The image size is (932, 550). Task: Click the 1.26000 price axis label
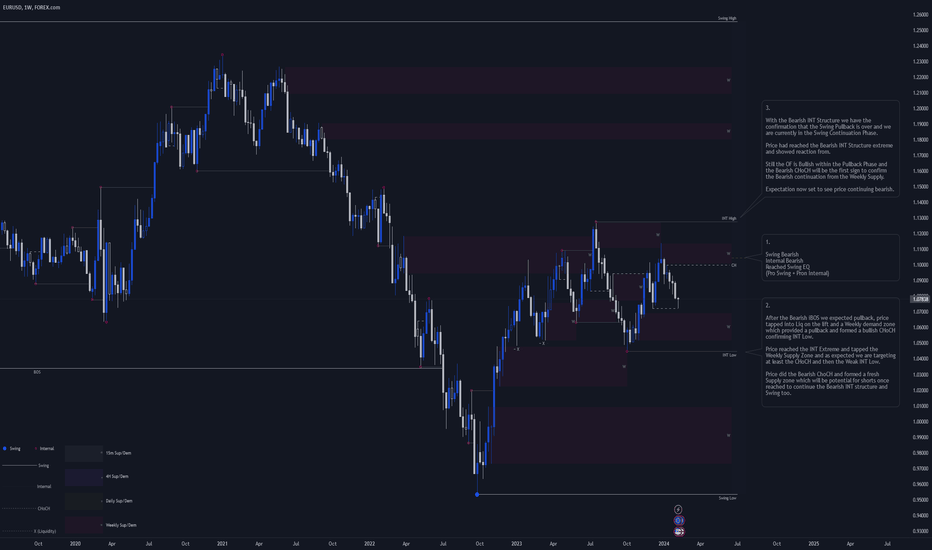tap(921, 15)
